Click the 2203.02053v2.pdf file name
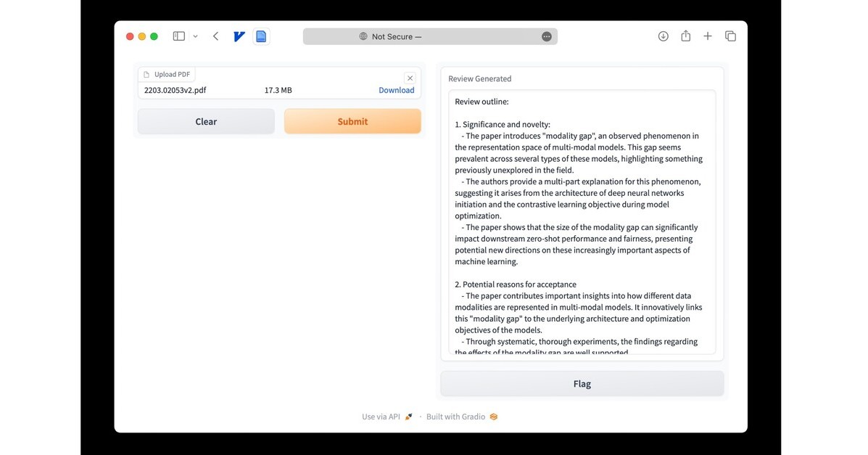The image size is (868, 455). (175, 91)
